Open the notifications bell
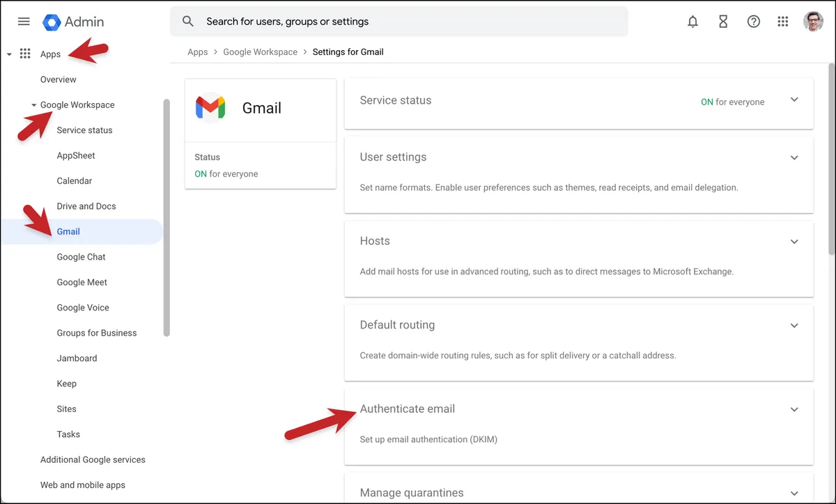Screen dimensions: 836x504 [x=692, y=22]
